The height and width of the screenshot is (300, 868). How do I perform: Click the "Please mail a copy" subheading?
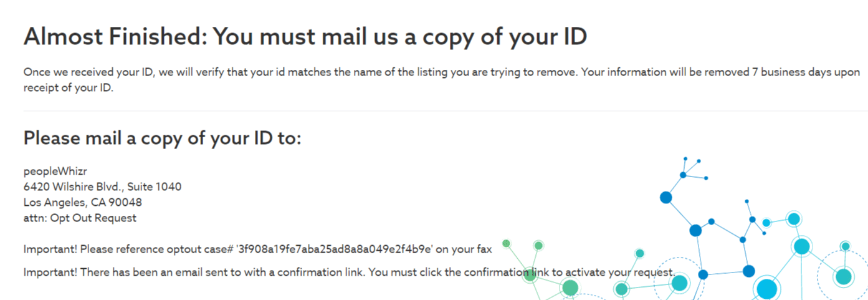pyautogui.click(x=162, y=138)
